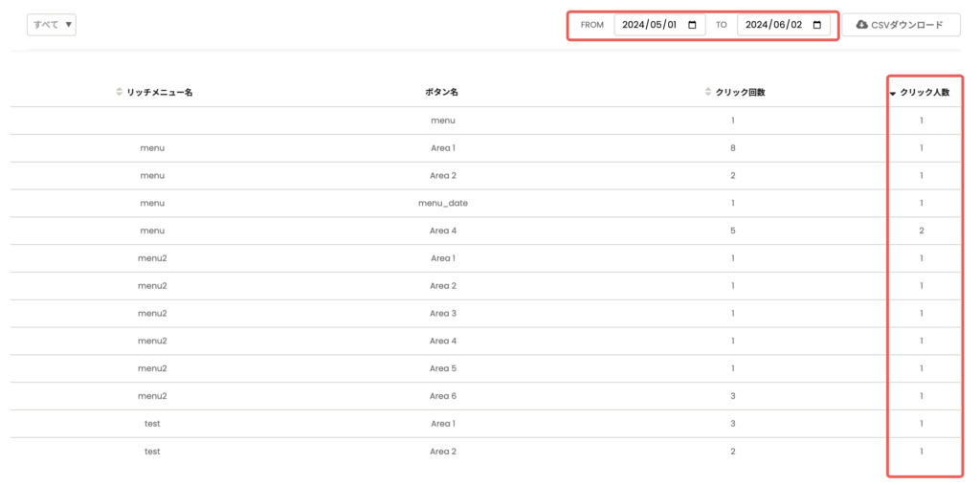Screen dimensions: 980x485
Task: Expand the すべて filter dropdown
Action: tap(52, 25)
